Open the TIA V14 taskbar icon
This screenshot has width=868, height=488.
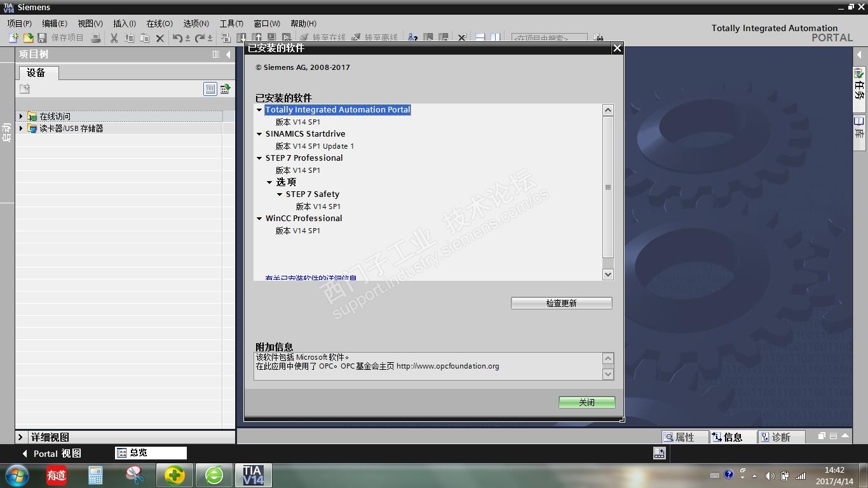(x=253, y=475)
